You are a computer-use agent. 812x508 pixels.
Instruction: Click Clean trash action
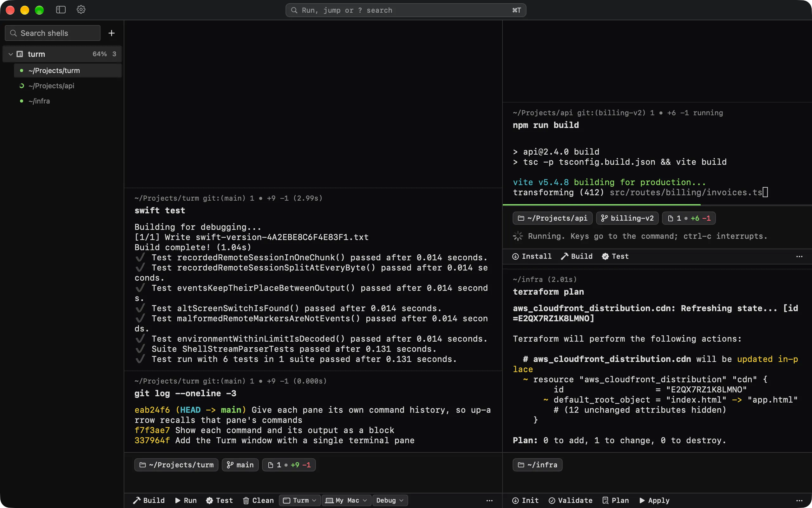(259, 500)
